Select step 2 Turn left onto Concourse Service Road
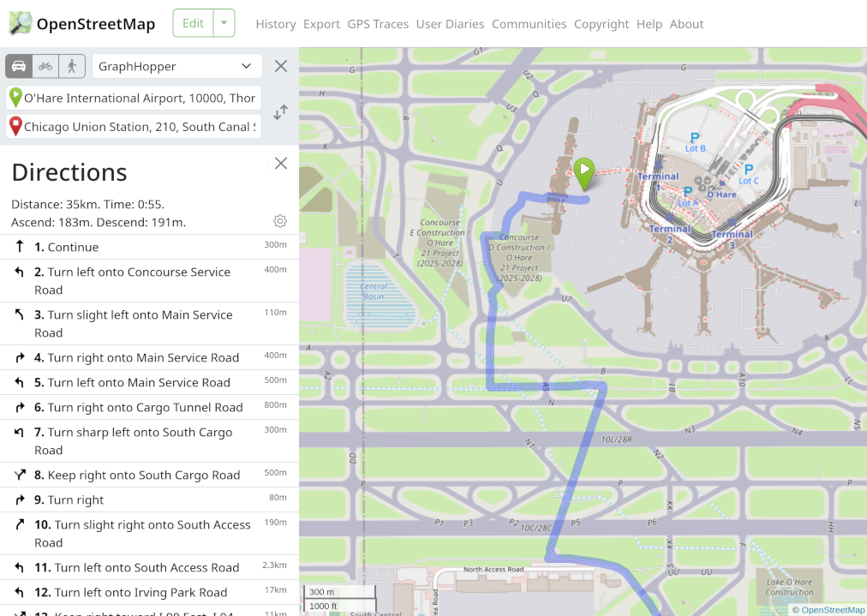 point(149,281)
